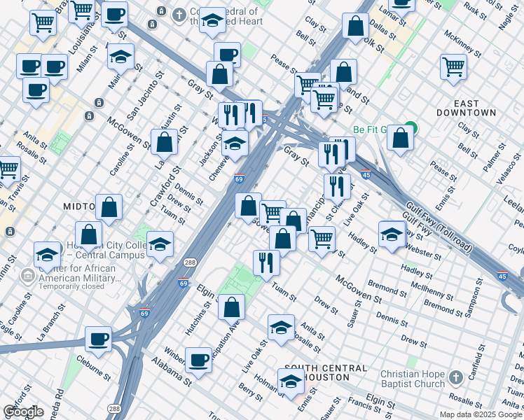Open the Google logo link

click(x=23, y=411)
